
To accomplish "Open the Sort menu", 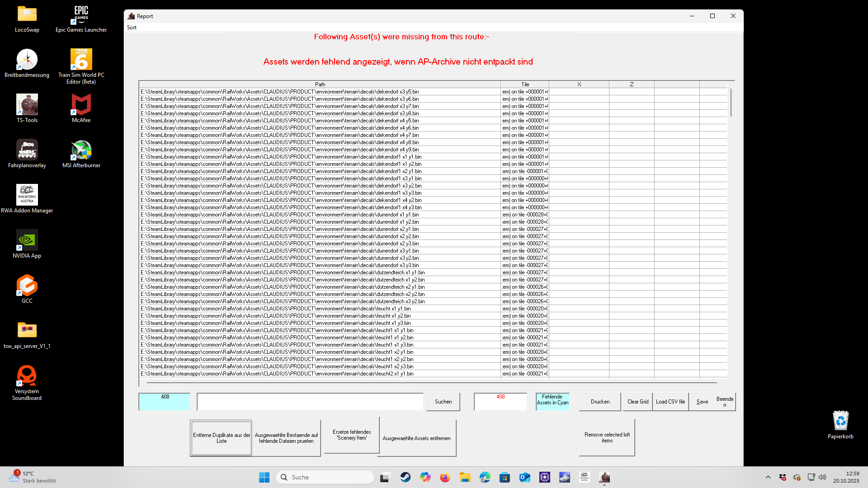I will click(132, 28).
